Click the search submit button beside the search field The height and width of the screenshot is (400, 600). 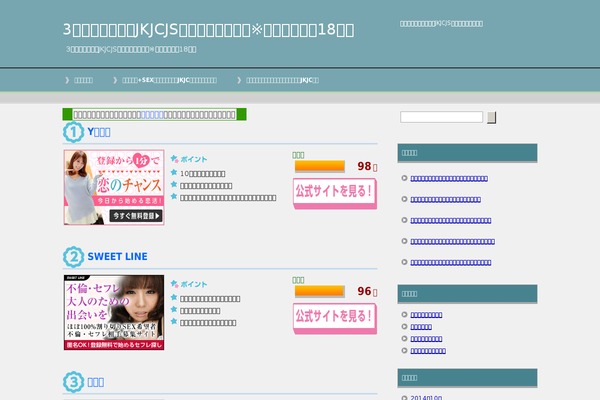[x=491, y=117]
